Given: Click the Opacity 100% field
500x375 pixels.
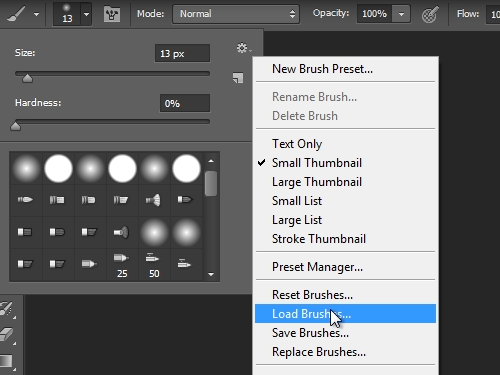Looking at the screenshot, I should click(374, 14).
